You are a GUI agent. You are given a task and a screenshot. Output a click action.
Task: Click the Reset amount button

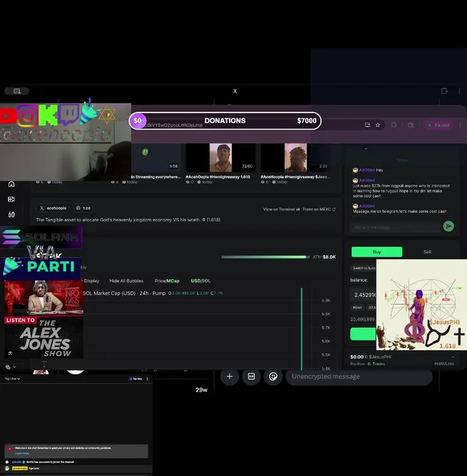[357, 307]
